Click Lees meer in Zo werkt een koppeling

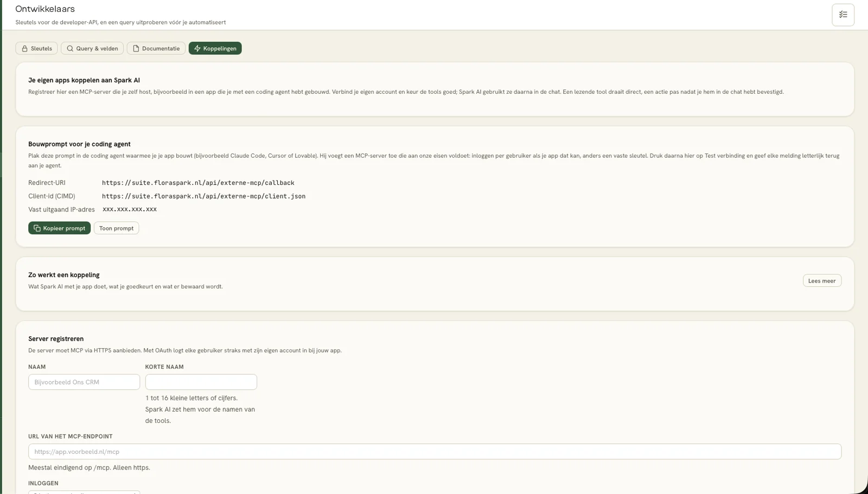(x=822, y=281)
